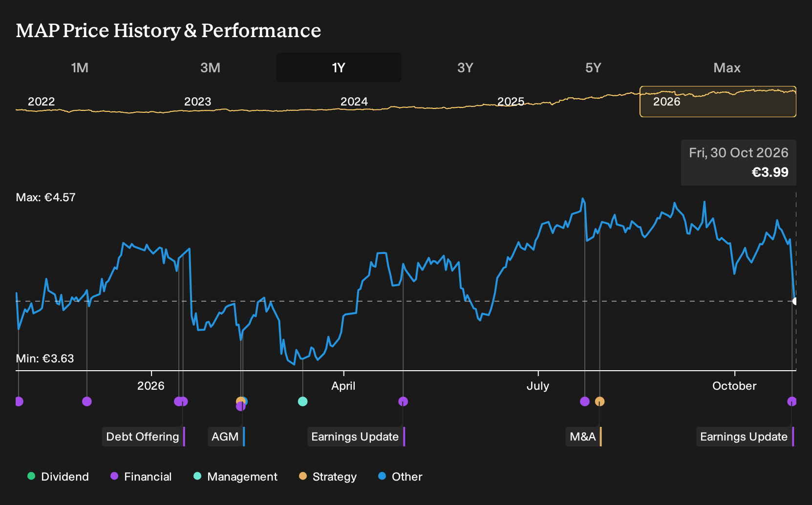The width and height of the screenshot is (812, 505).
Task: Click the Min: €3.63 price label
Action: point(44,358)
